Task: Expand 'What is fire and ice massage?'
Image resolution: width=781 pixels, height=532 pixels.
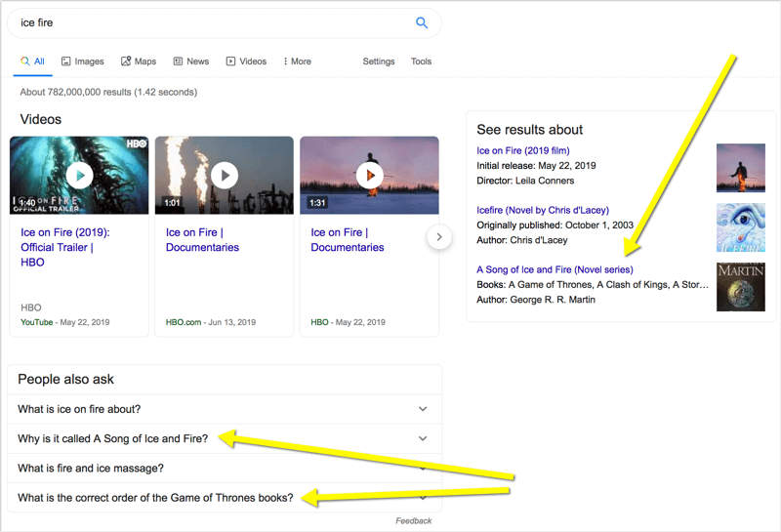Action: coord(225,469)
